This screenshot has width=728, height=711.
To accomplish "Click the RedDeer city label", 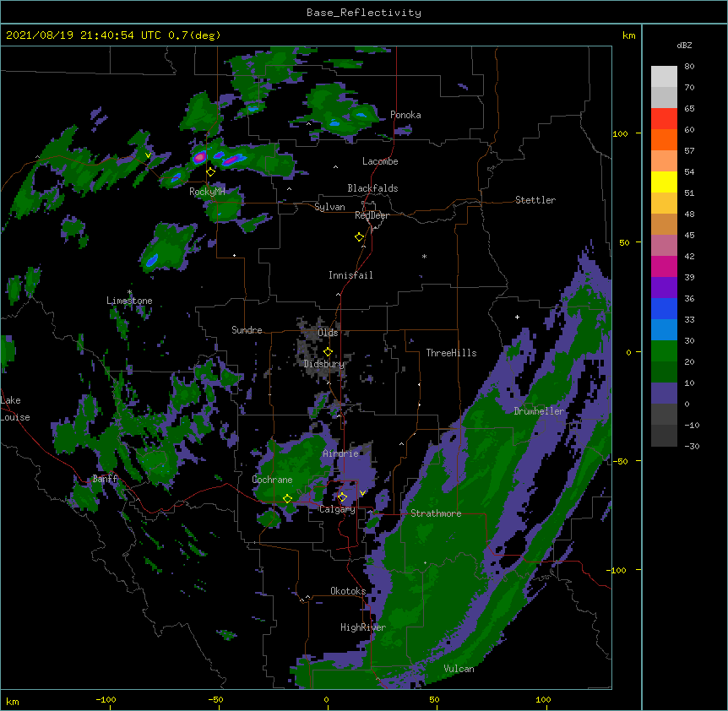I will [x=372, y=215].
